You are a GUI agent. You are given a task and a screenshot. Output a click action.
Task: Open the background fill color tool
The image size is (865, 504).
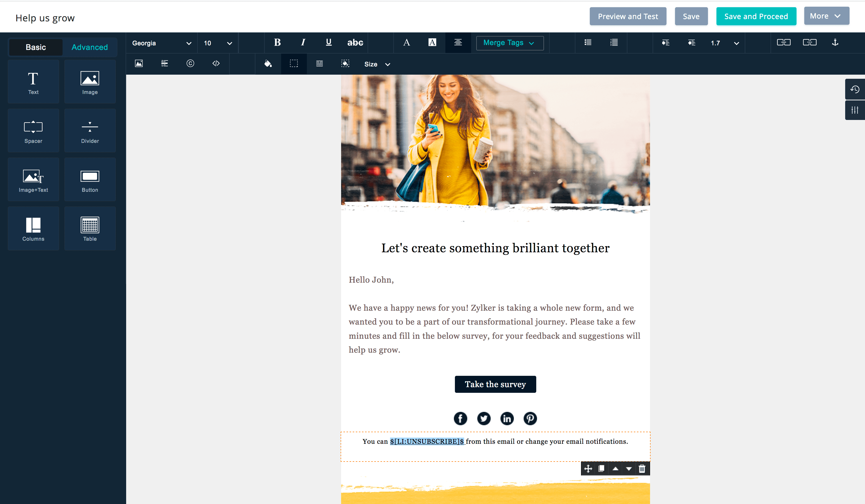[268, 64]
